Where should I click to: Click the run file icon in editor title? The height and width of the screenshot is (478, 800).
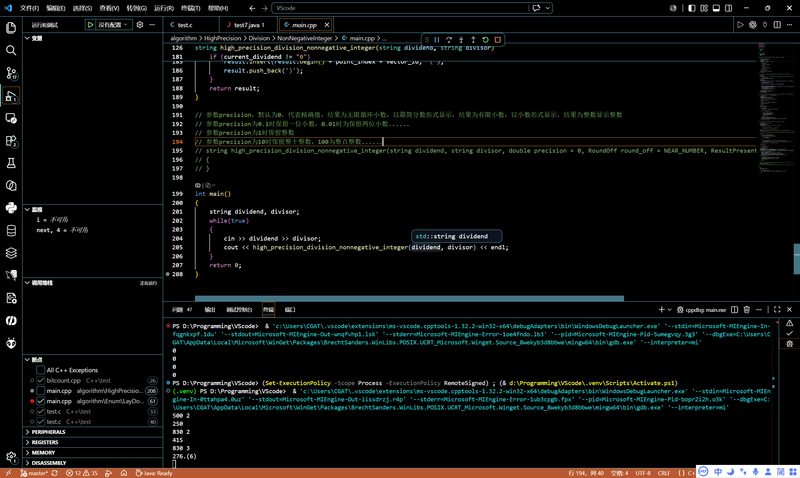tap(740, 24)
